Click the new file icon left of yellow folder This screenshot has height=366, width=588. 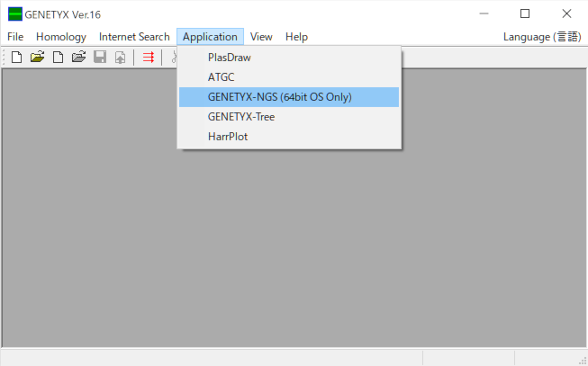(x=16, y=58)
